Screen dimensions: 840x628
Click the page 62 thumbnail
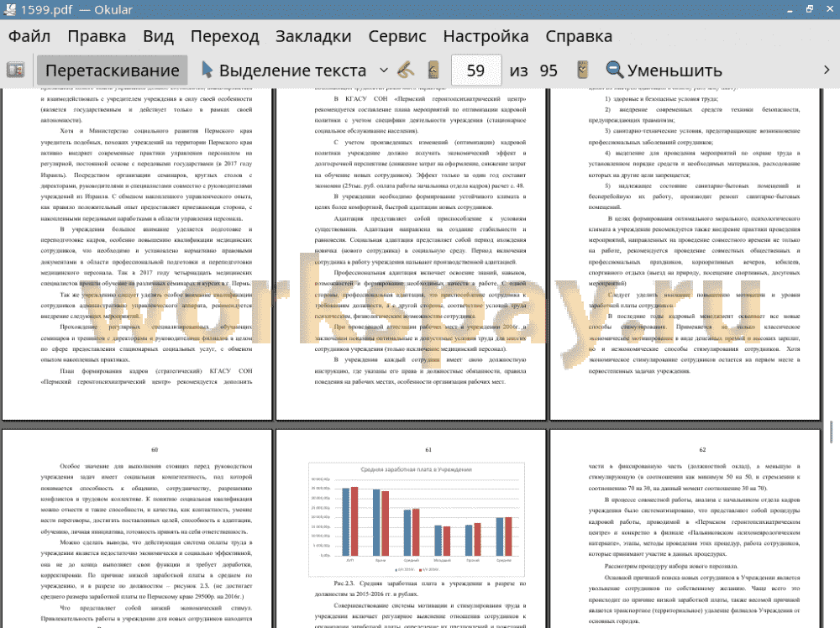tap(685, 528)
